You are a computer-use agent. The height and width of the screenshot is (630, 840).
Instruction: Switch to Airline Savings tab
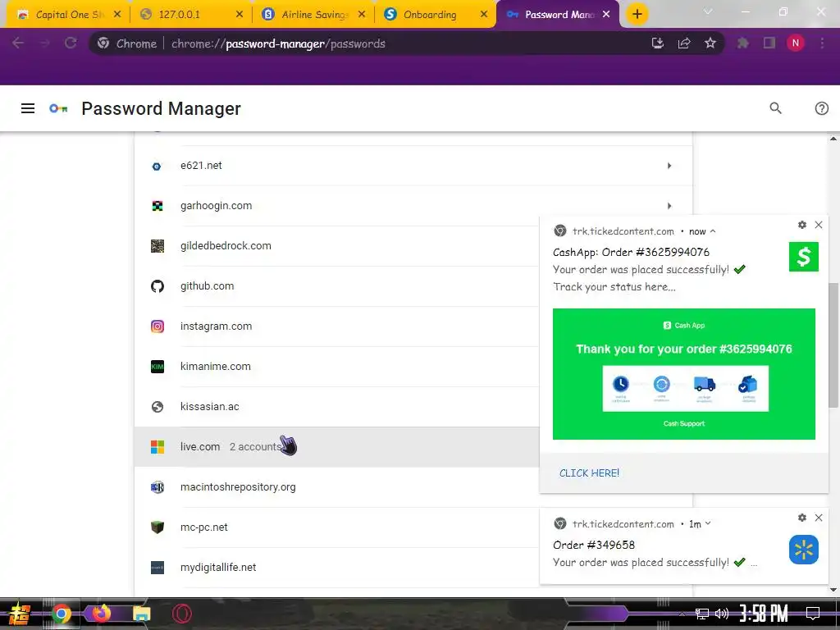(313, 15)
